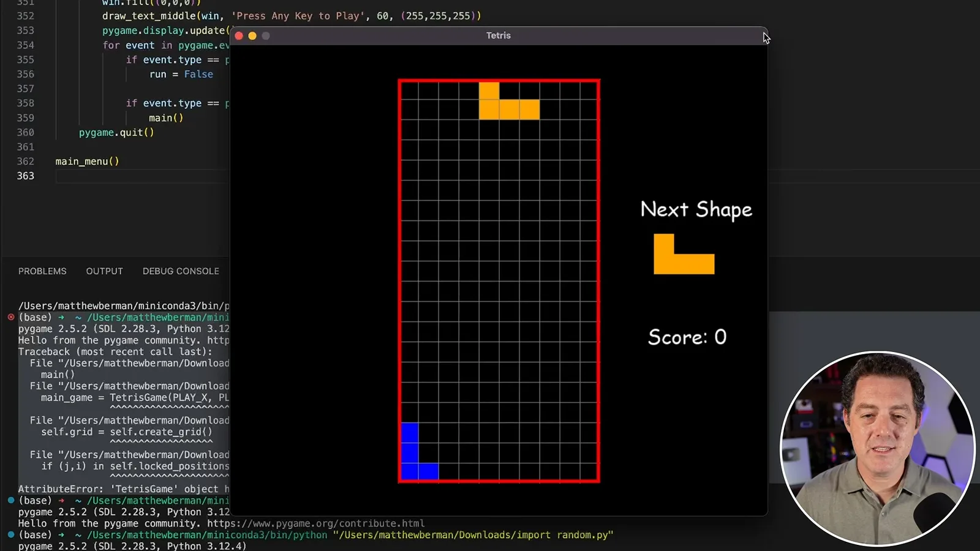980x551 pixels.
Task: Click 'Traceback (most recent call last):' line
Action: (115, 352)
